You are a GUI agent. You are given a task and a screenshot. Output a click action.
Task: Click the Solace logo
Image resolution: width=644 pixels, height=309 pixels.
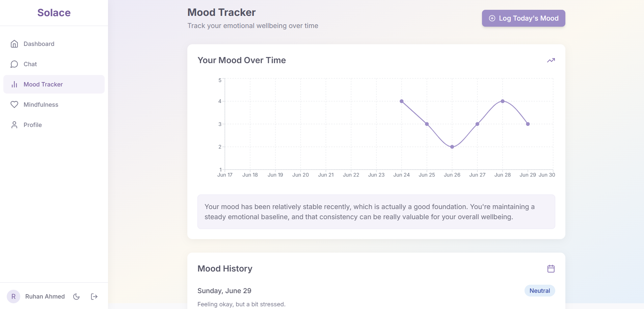[x=54, y=12]
